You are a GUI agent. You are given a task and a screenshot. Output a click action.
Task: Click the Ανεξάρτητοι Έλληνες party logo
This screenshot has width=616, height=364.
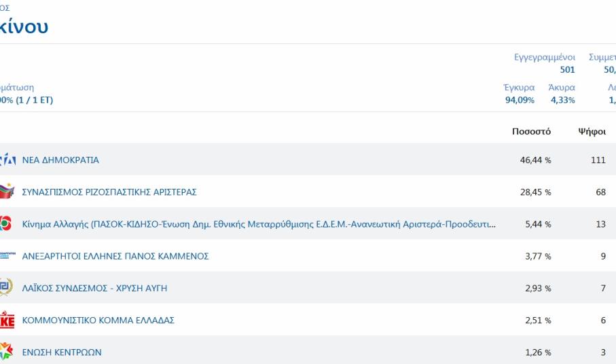(x=6, y=256)
